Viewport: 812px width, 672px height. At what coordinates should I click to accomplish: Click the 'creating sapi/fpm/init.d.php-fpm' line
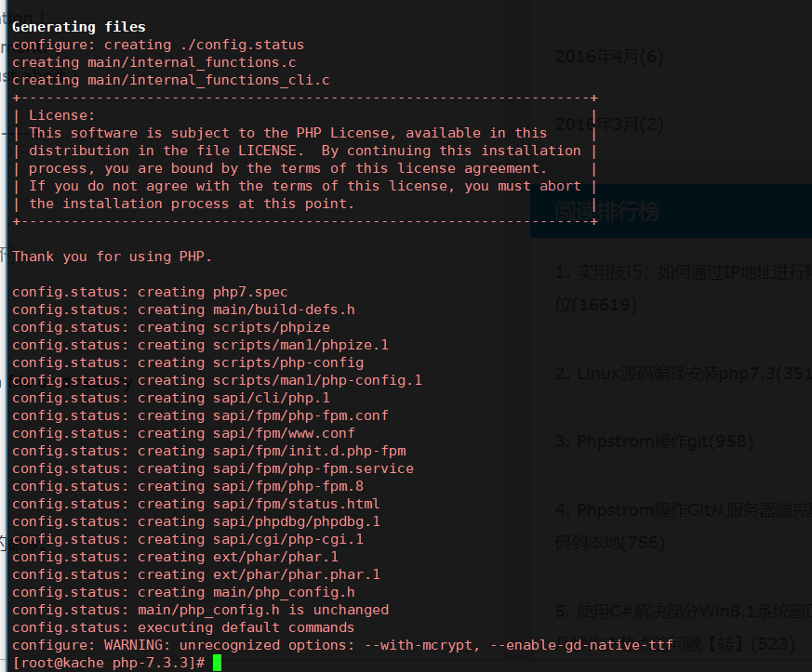point(208,451)
